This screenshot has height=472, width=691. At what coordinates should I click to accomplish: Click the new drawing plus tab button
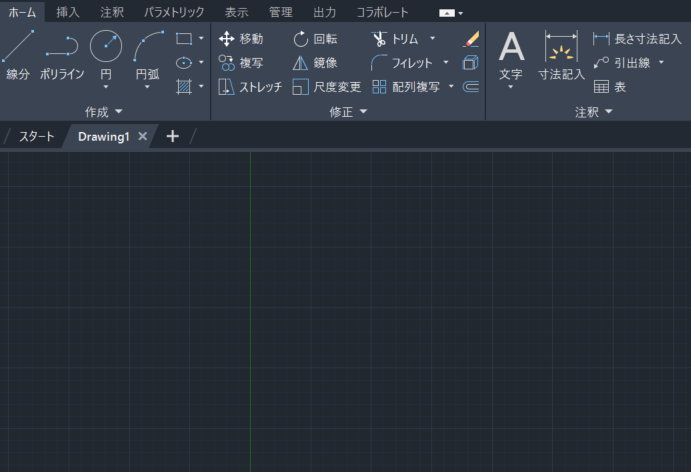[172, 136]
